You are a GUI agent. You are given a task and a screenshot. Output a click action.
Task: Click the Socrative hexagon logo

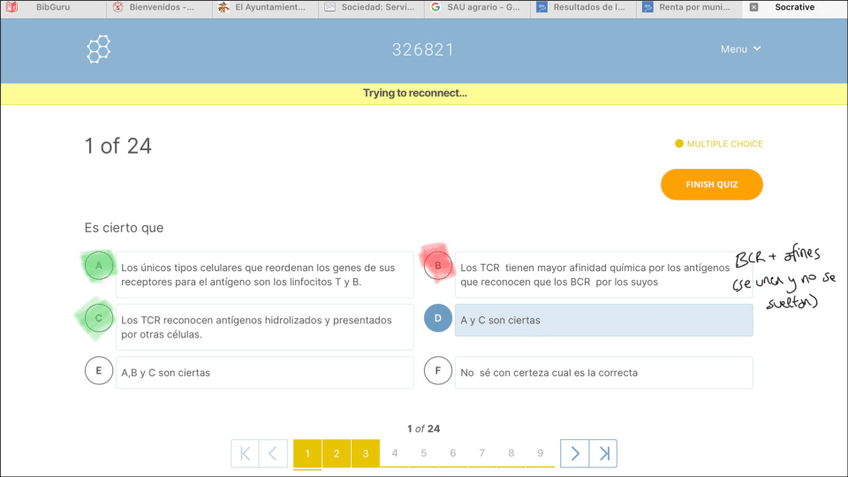98,49
